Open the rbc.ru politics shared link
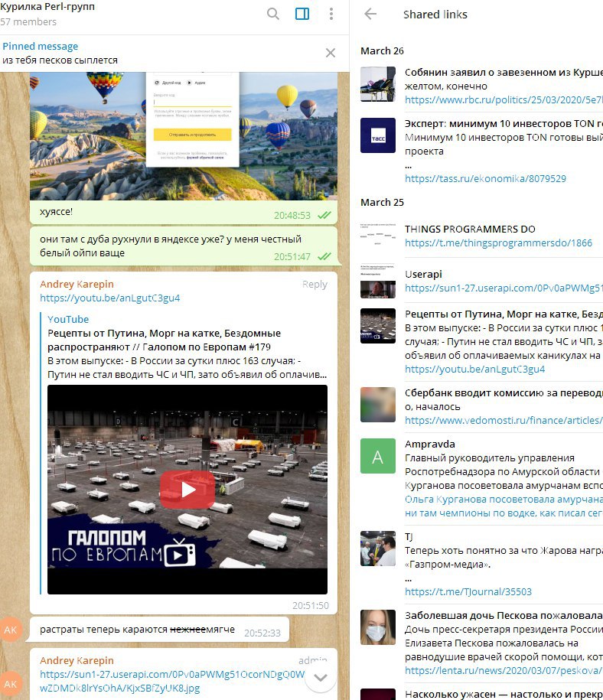The width and height of the screenshot is (603, 700). click(504, 100)
